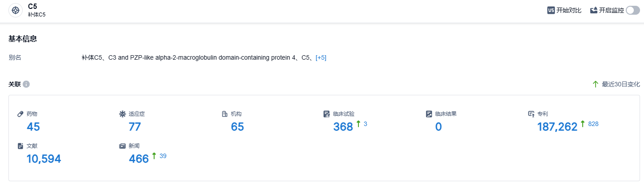Click the 机构 building icon
This screenshot has width=644, height=183.
225,114
